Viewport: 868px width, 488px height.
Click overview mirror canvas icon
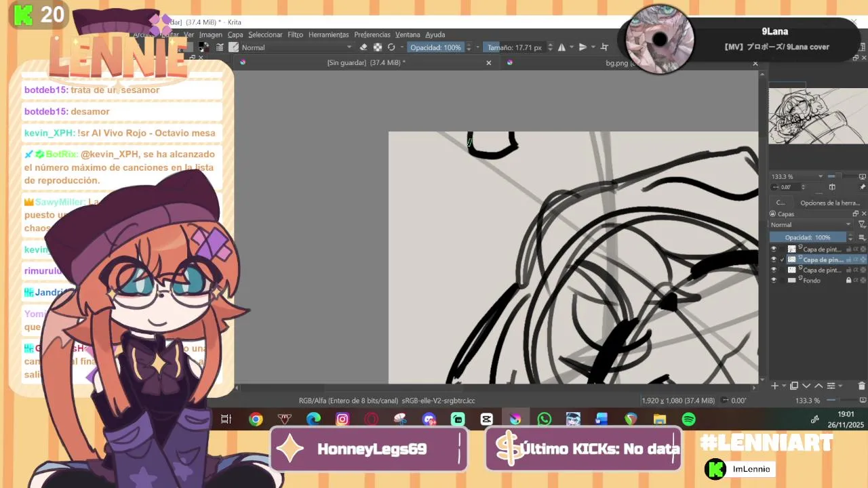[832, 187]
